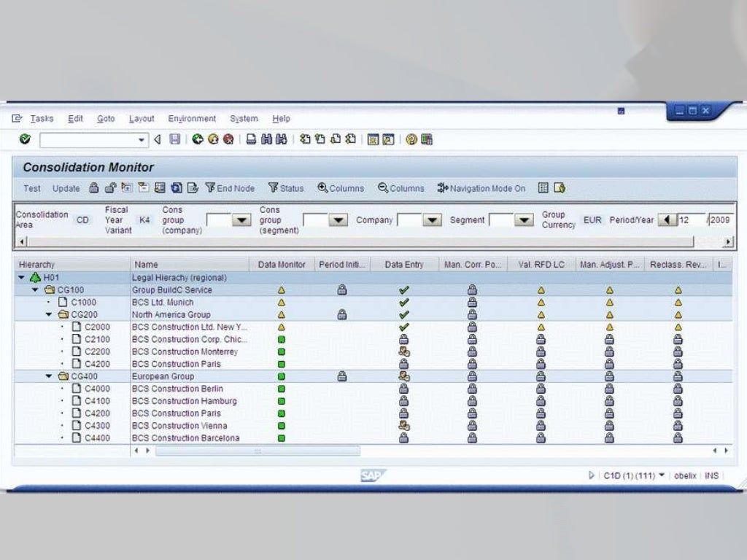Image resolution: width=747 pixels, height=560 pixels.
Task: Click the Last Page icon
Action: click(351, 139)
